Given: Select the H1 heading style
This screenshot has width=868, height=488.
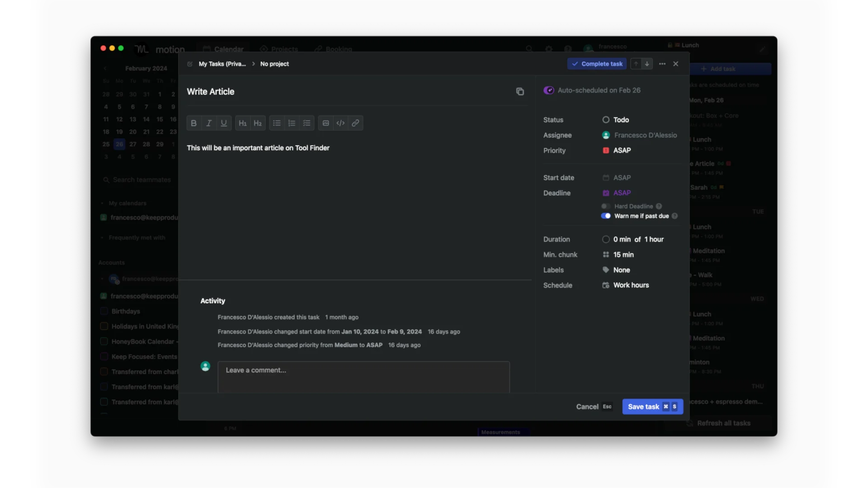Looking at the screenshot, I should 243,123.
